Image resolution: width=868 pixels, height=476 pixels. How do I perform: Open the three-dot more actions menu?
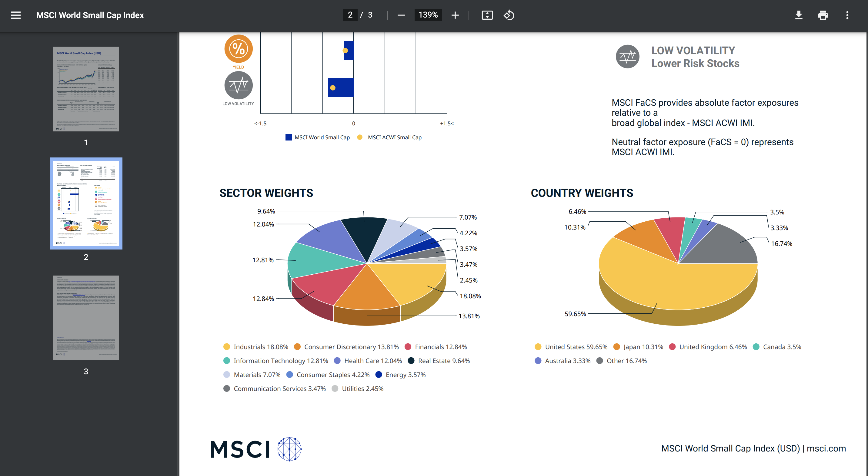click(847, 15)
